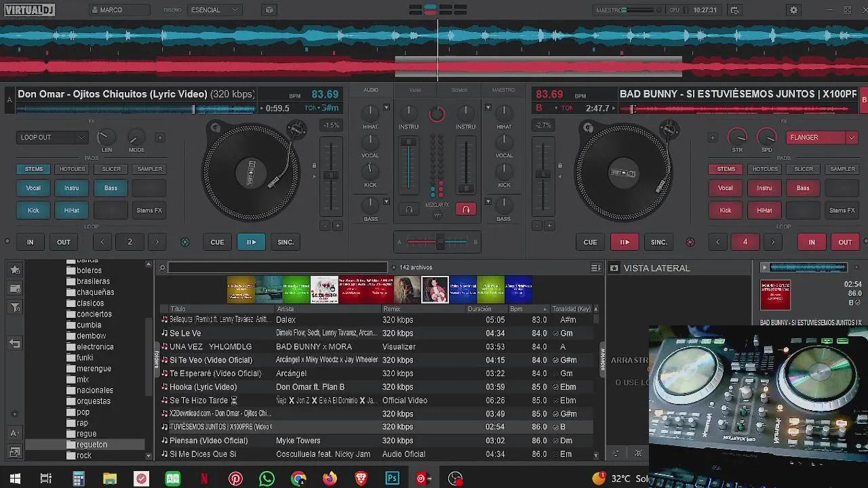Switch mixer to the Video tab
Image resolution: width=868 pixels, height=488 pixels.
415,90
